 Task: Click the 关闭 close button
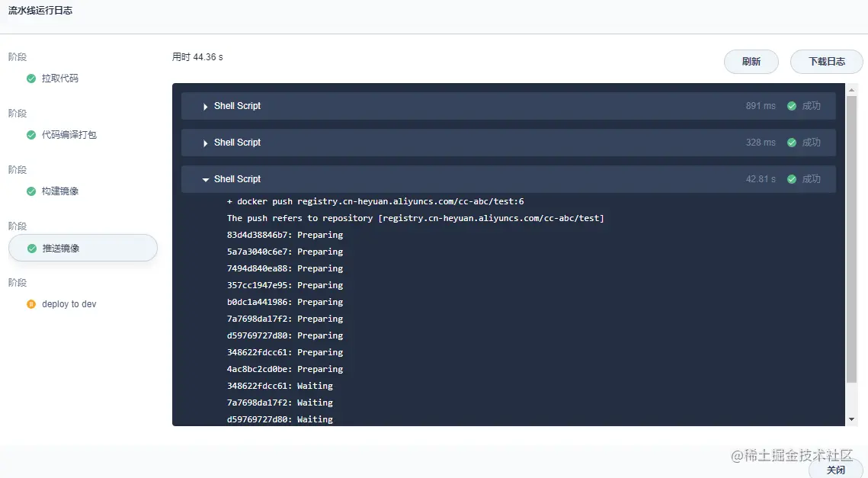tap(836, 470)
